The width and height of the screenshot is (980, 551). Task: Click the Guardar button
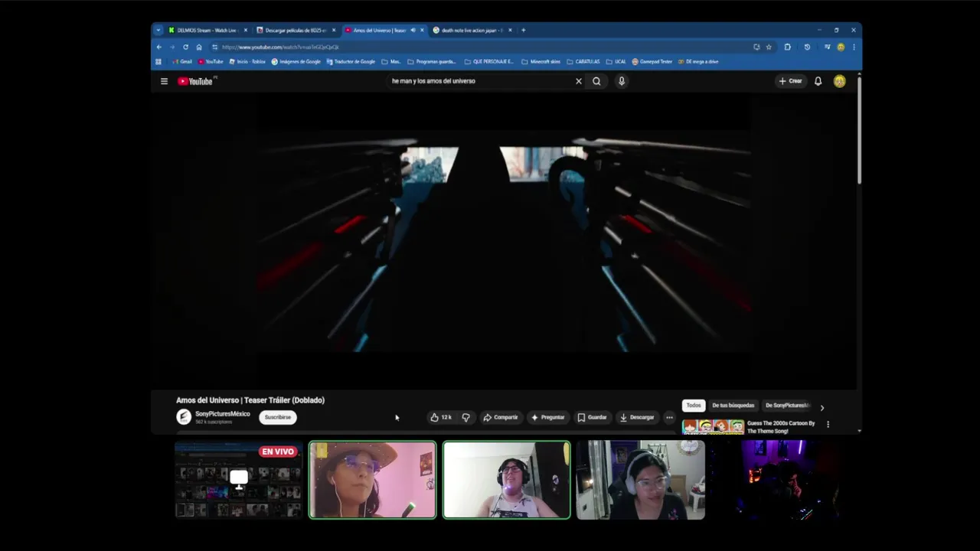pos(592,417)
